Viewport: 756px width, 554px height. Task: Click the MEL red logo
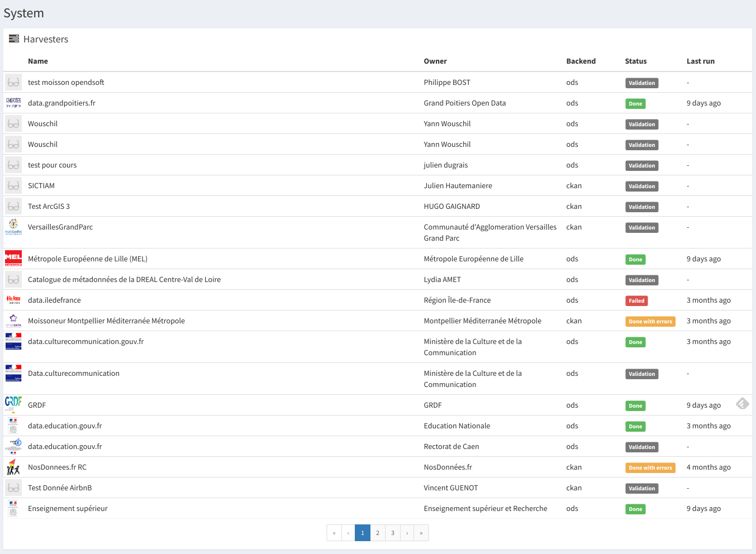point(13,259)
